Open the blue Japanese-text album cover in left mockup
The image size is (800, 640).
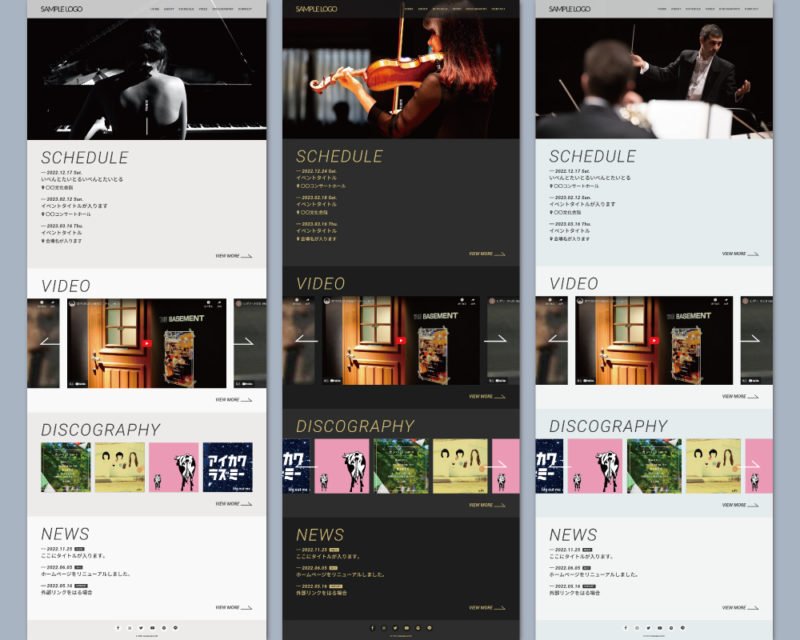pos(227,467)
